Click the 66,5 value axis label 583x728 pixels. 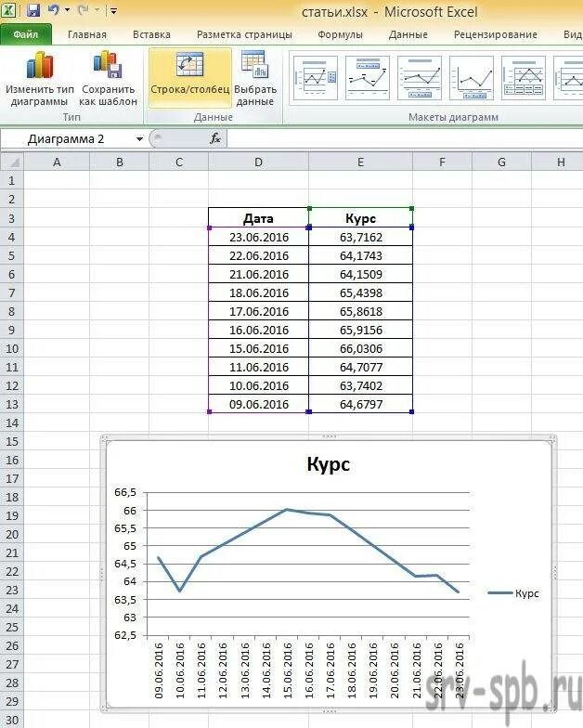coord(125,492)
